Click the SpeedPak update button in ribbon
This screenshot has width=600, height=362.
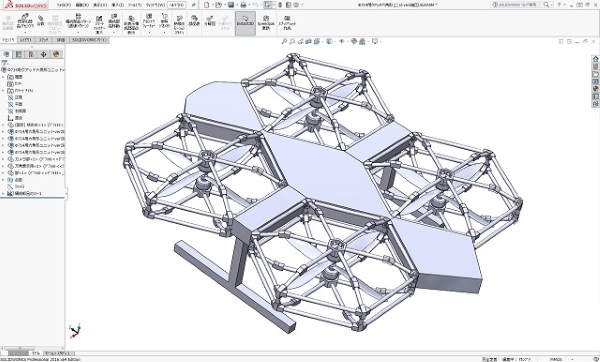(x=266, y=23)
